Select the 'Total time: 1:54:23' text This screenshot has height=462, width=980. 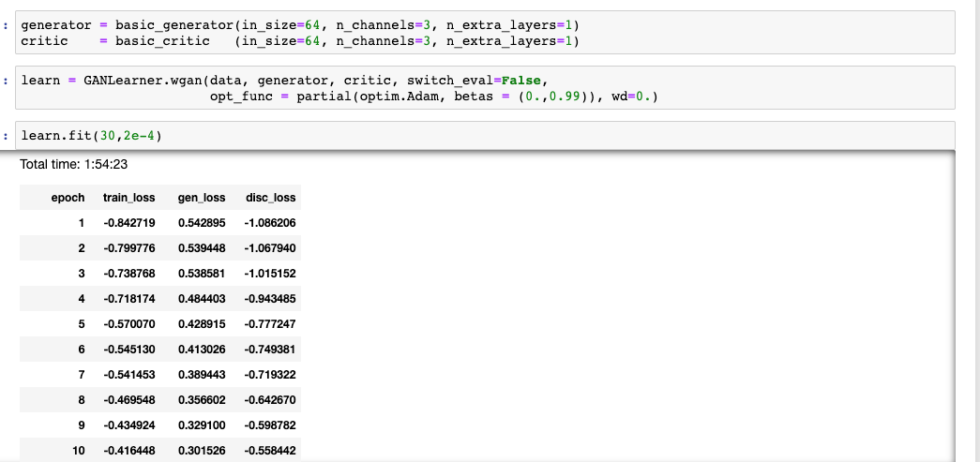[x=74, y=164]
